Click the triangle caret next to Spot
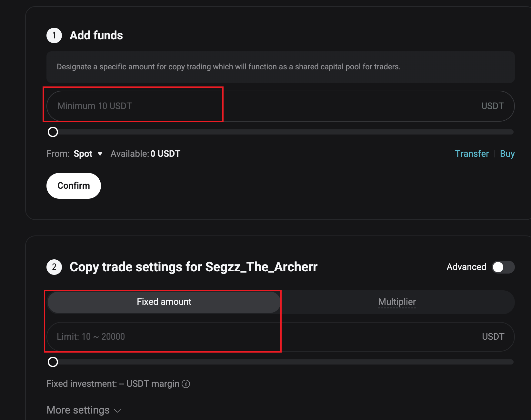Viewport: 531px width, 420px height. tap(100, 154)
